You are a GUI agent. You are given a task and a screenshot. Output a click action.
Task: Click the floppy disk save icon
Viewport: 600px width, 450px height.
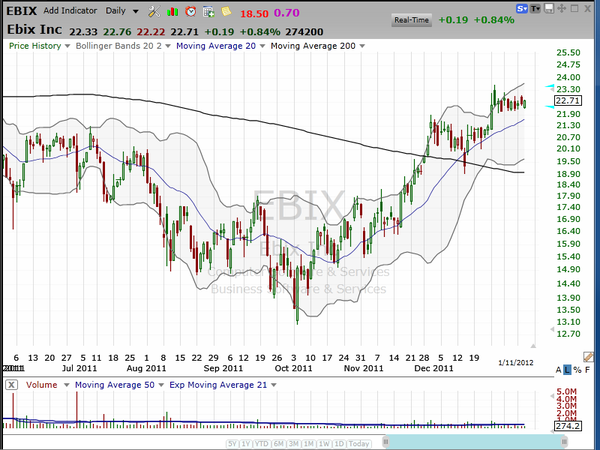(549, 8)
